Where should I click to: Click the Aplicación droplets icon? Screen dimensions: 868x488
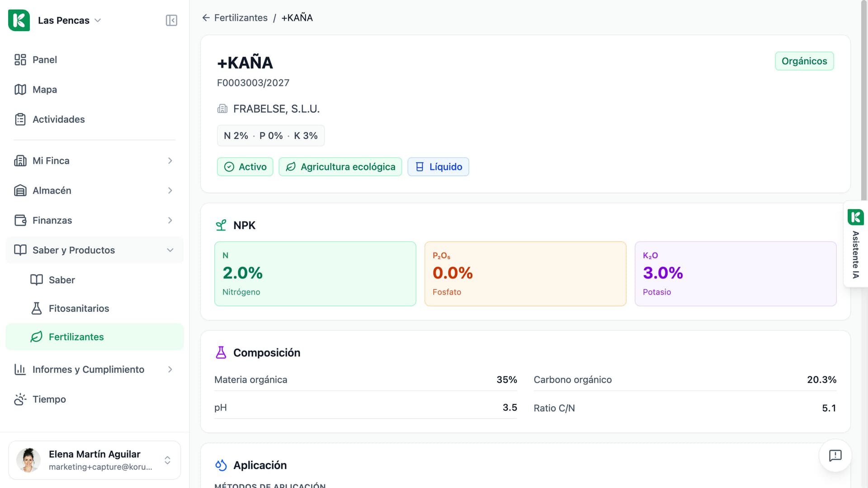pos(221,465)
